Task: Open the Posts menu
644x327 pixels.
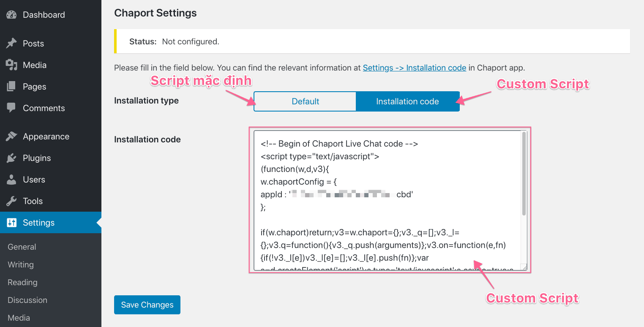Action: [51, 44]
